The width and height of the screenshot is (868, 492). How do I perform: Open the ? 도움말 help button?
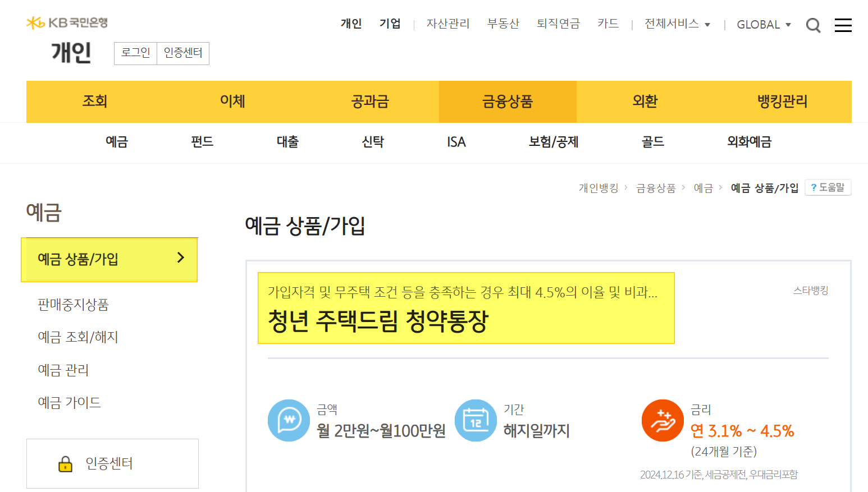click(x=828, y=187)
